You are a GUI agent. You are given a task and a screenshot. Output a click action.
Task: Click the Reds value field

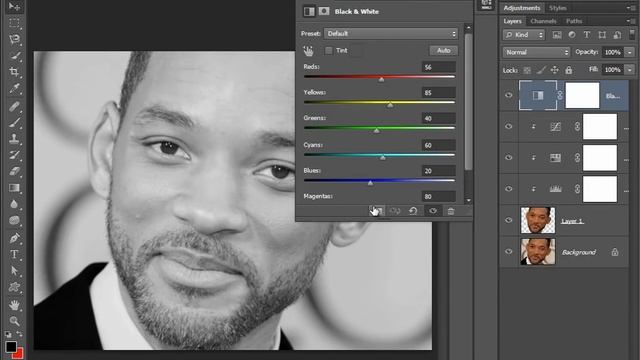pyautogui.click(x=438, y=67)
